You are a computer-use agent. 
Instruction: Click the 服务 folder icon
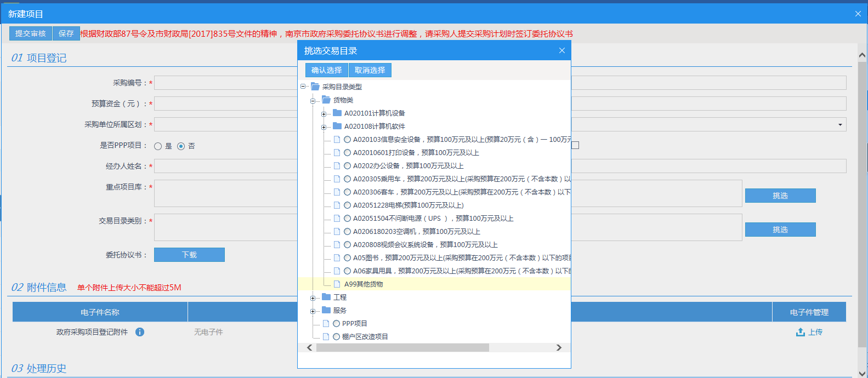(326, 310)
